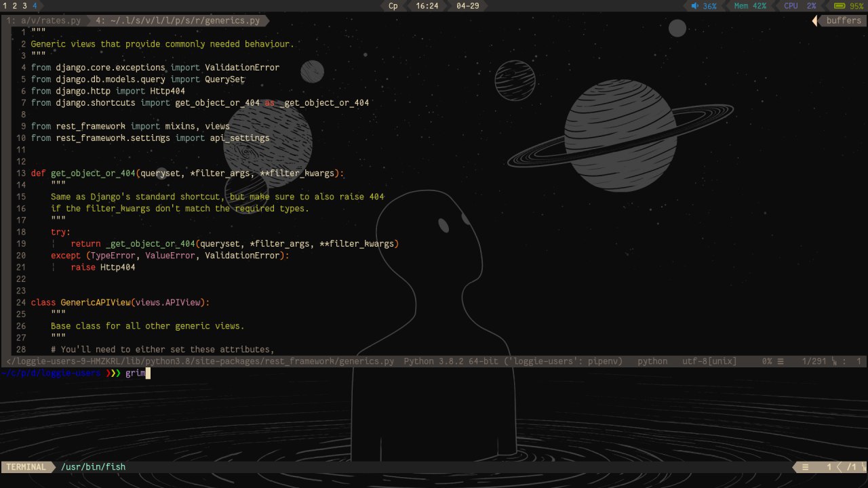Click on 'class GenericAPIView' definition line
Viewport: 868px width, 488px height.
coord(120,303)
